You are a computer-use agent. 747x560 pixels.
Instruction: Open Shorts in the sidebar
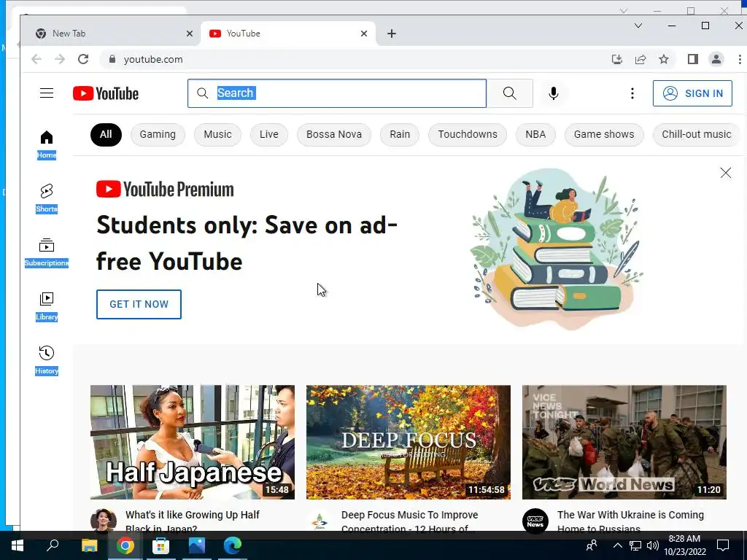click(46, 198)
